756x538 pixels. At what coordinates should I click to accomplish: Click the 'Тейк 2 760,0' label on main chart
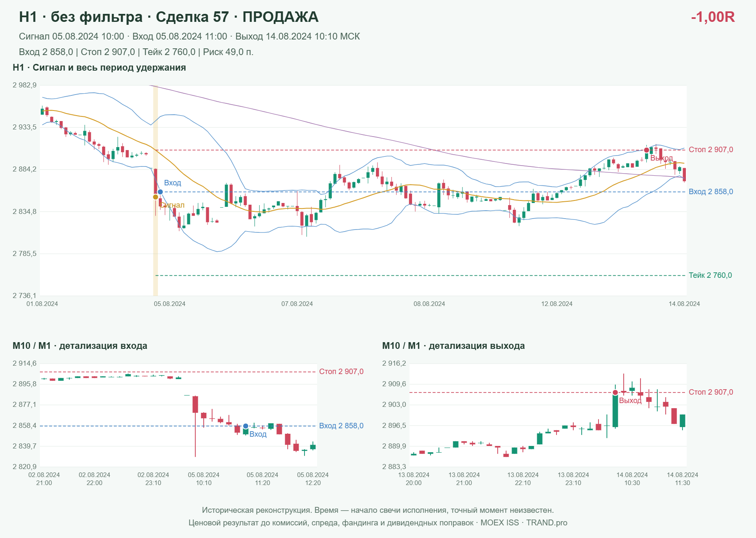[710, 275]
